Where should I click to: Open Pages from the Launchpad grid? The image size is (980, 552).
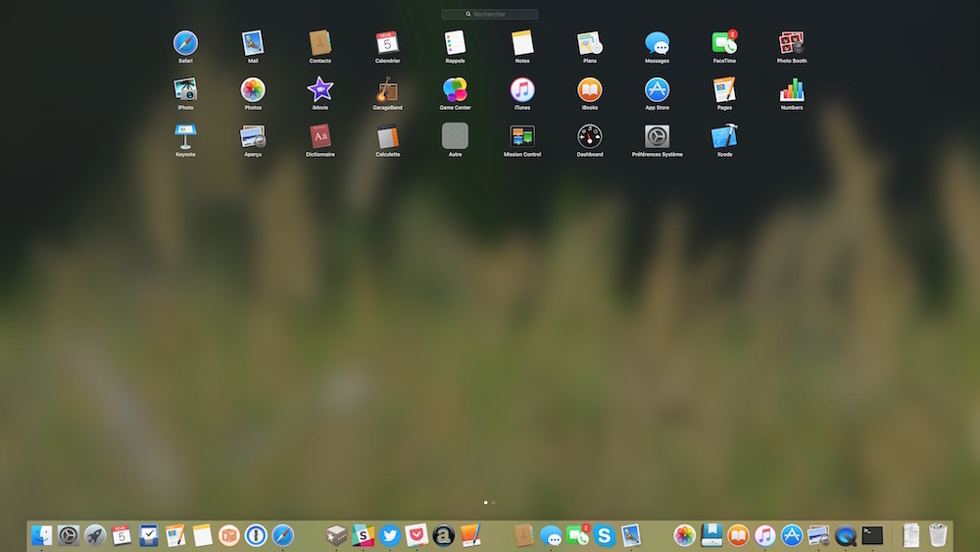(724, 90)
